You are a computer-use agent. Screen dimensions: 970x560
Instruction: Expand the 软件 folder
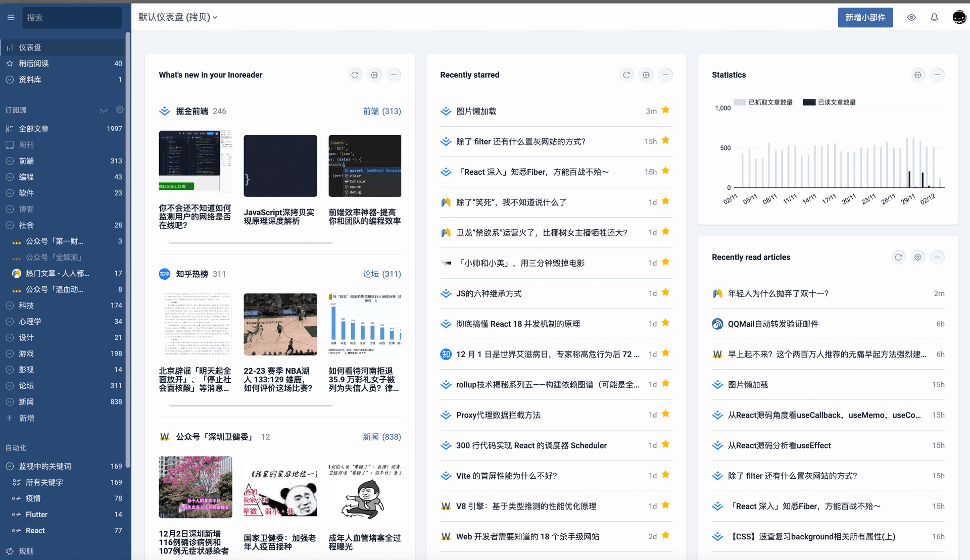point(10,193)
